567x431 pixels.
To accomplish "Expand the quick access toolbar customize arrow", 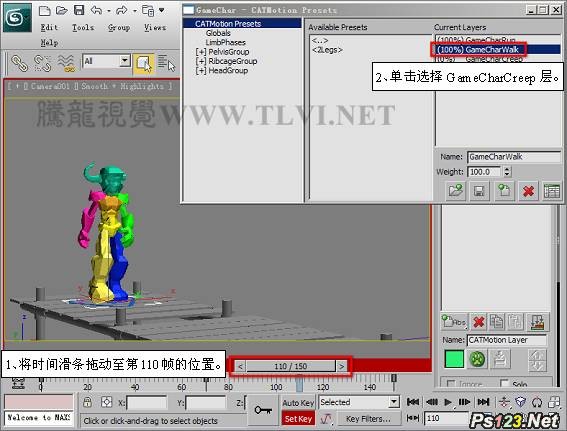I will pos(162,10).
